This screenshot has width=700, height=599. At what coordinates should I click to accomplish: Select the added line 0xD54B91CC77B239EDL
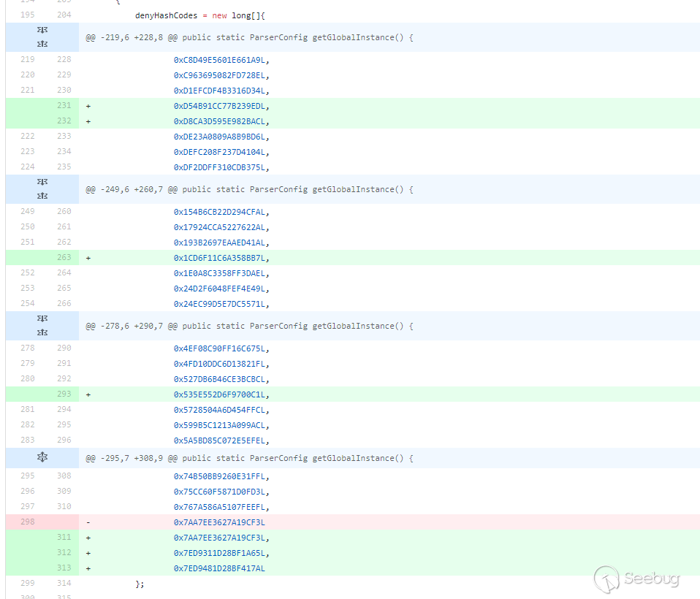click(219, 105)
